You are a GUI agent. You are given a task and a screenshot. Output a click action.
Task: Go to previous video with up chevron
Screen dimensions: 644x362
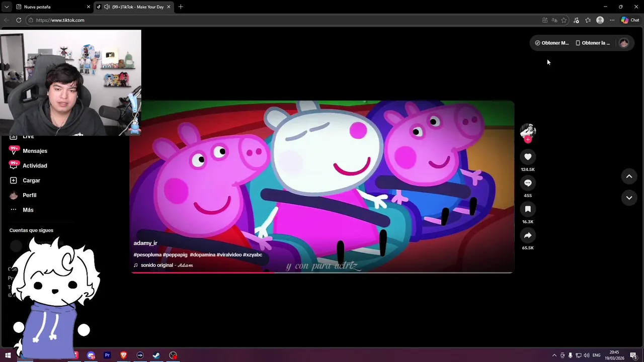pos(629,176)
